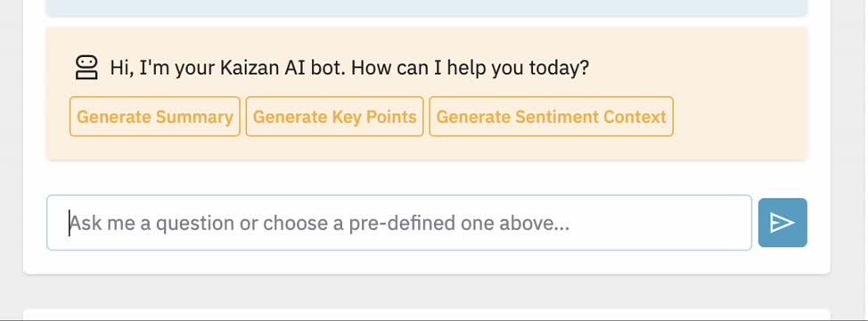The image size is (868, 321).
Task: Request sentiment context via the pre-defined option
Action: (552, 116)
